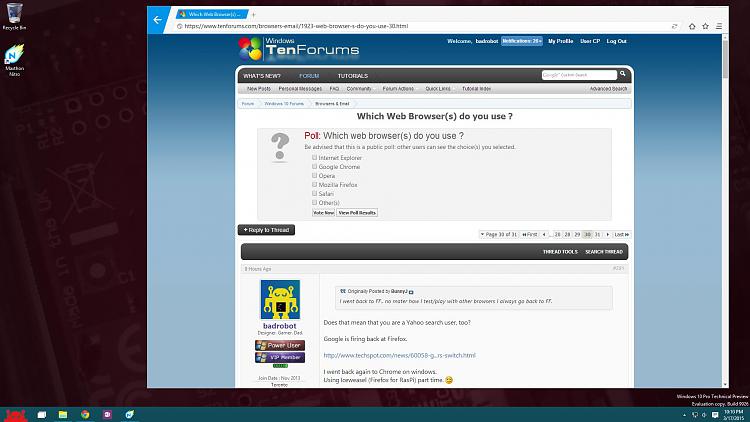Open the User CP link
The width and height of the screenshot is (750, 422).
click(x=590, y=41)
